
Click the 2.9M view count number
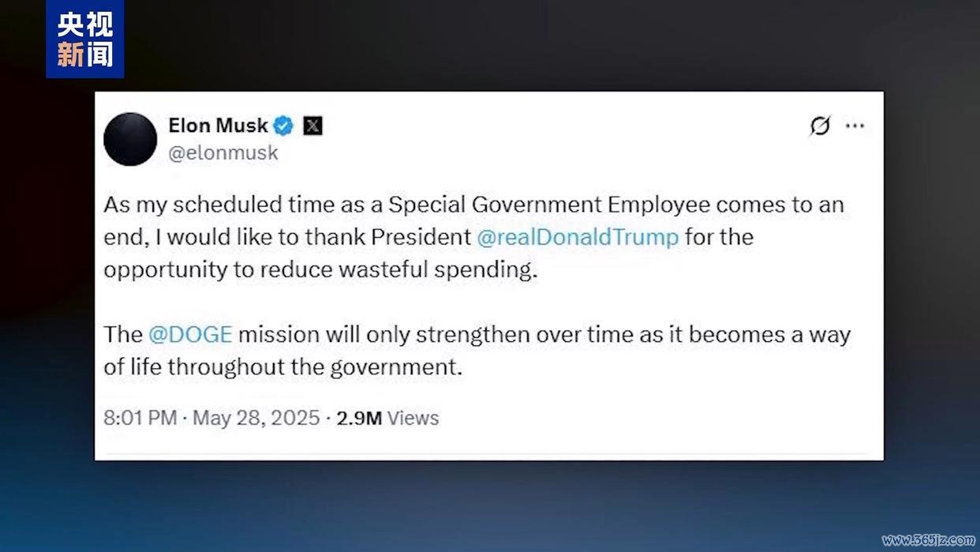(x=359, y=418)
